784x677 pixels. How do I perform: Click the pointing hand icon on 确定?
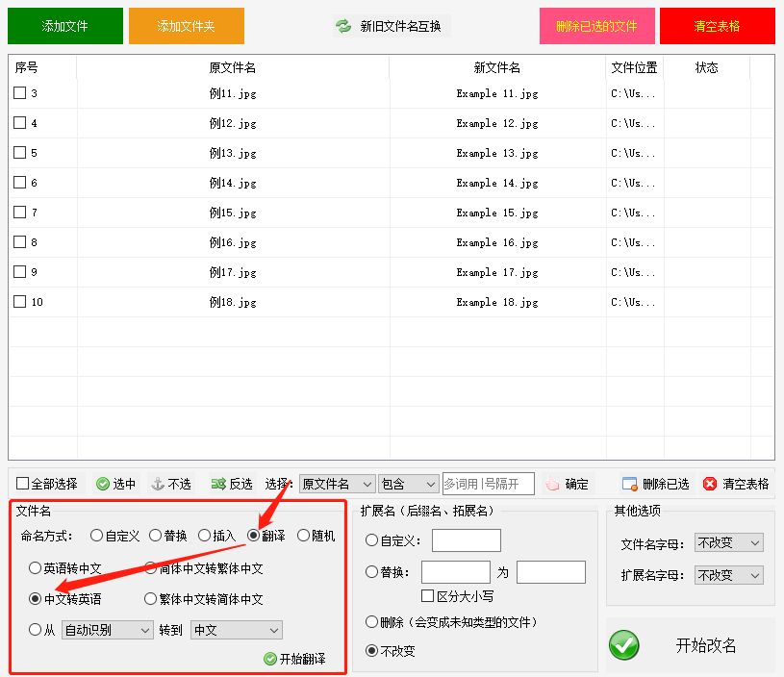[552, 484]
